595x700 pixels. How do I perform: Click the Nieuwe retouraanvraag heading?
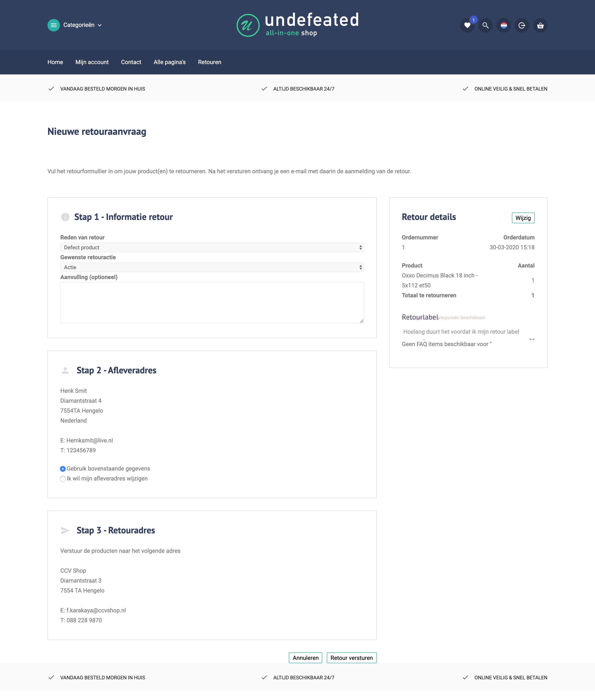pyautogui.click(x=97, y=132)
